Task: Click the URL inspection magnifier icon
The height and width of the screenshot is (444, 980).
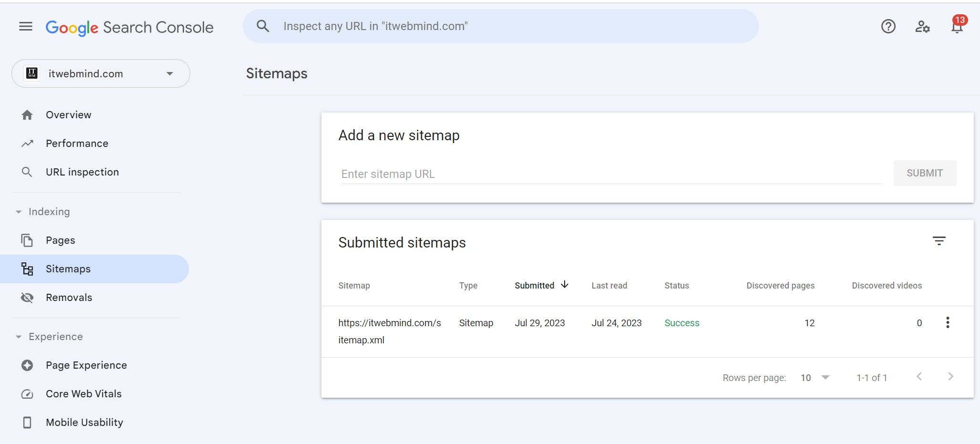Action: click(x=27, y=172)
